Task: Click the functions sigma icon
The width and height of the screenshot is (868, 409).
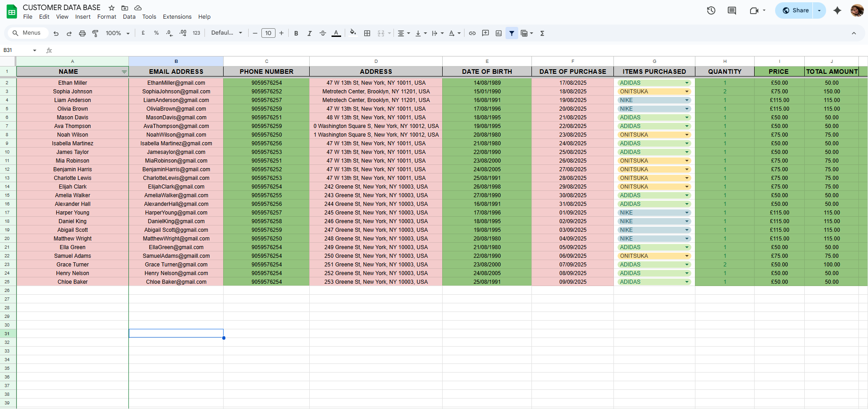Action: 542,33
